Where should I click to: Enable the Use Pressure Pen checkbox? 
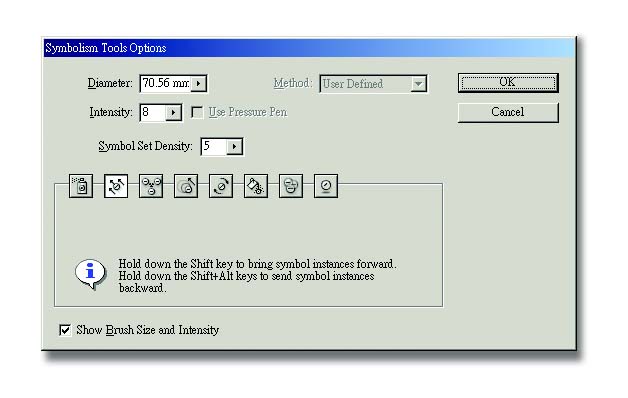197,112
